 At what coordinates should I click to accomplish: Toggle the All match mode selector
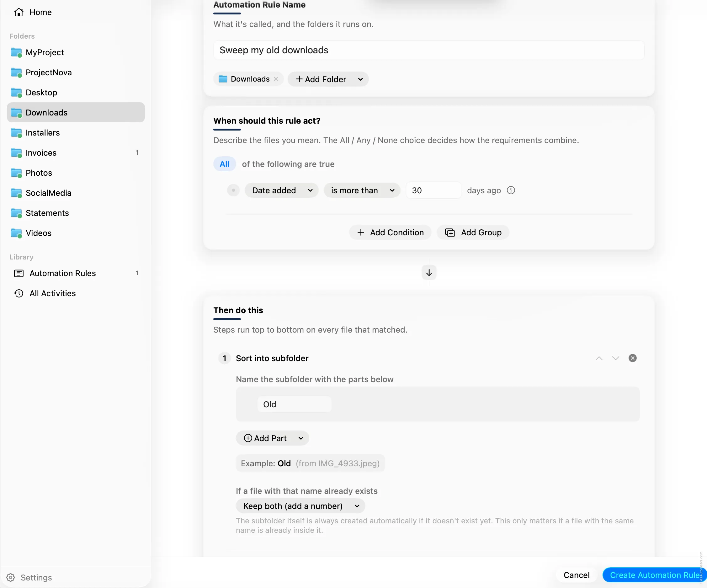pos(225,164)
